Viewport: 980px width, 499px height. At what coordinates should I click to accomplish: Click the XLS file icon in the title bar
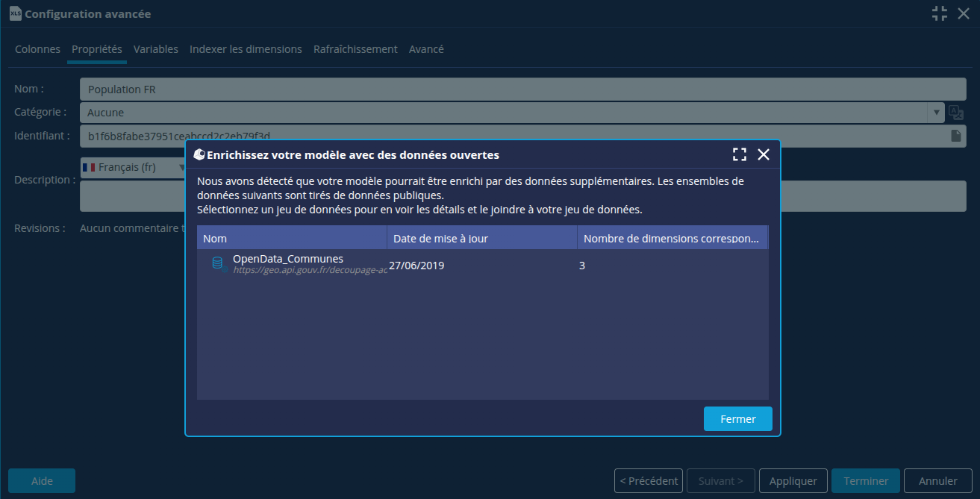tap(15, 13)
